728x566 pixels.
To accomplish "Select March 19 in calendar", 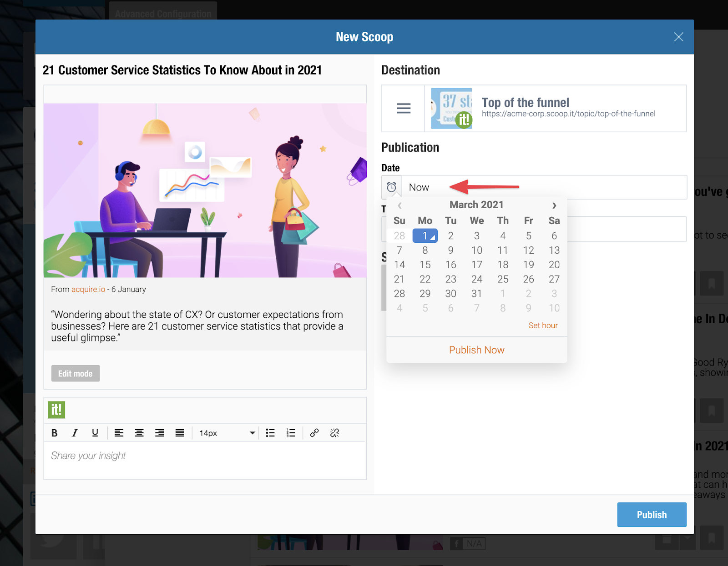I will pyautogui.click(x=529, y=265).
